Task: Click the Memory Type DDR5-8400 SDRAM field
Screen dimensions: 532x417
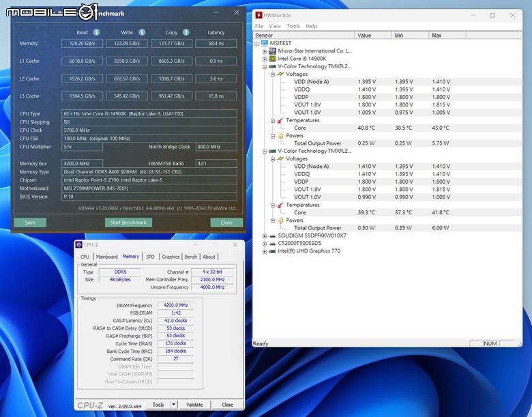Action: [x=149, y=172]
